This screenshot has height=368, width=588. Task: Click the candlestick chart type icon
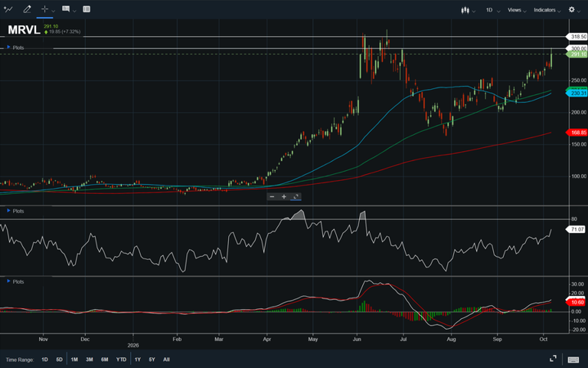tap(465, 10)
